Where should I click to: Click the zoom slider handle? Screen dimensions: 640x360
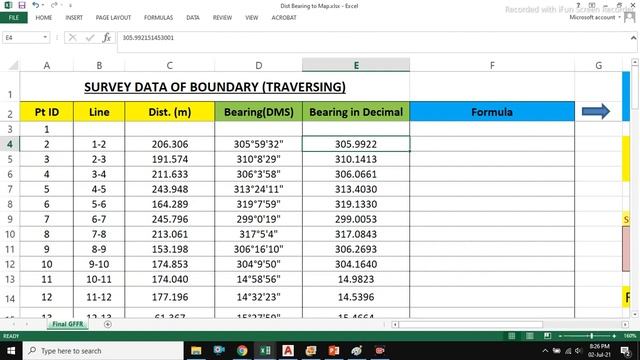[x=591, y=336]
